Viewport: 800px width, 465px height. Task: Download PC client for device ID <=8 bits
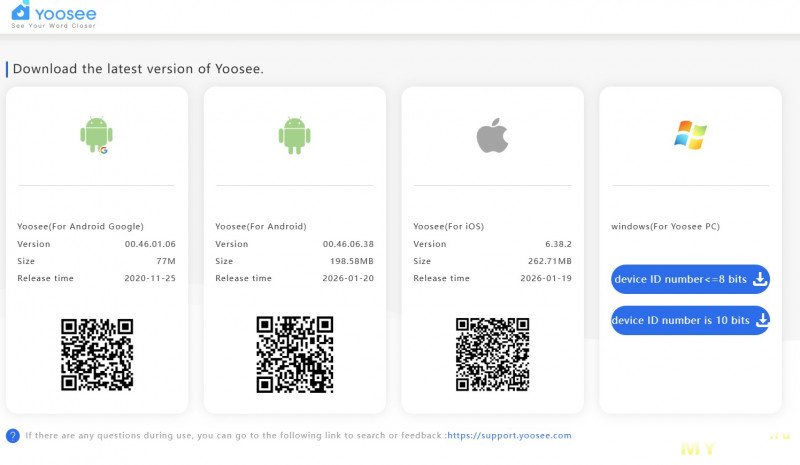point(682,280)
